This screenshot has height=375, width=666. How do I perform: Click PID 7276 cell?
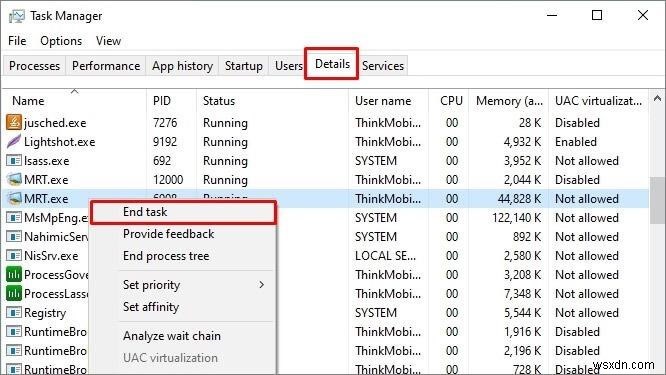(x=165, y=123)
